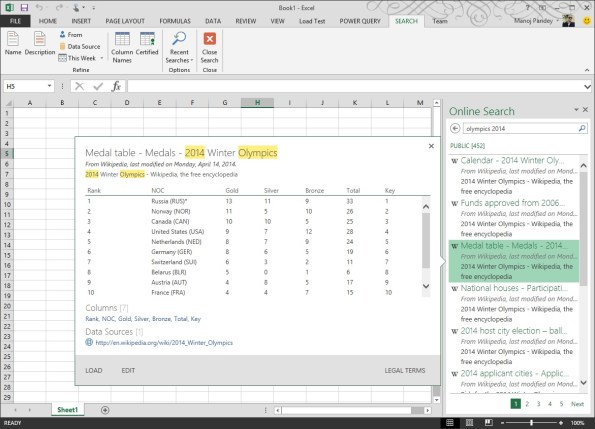Go to results page 2
The height and width of the screenshot is (429, 595).
527,404
